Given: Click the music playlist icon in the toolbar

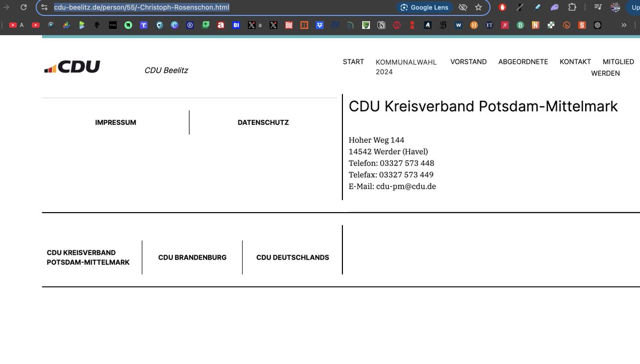Looking at the screenshot, I should click(598, 7).
